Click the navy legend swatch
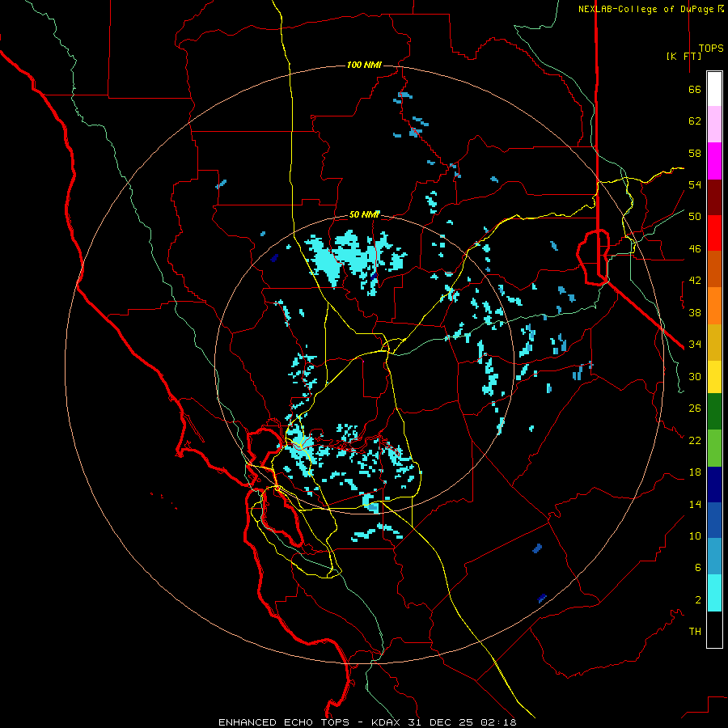Viewport: 728px width, 728px height. click(x=714, y=485)
